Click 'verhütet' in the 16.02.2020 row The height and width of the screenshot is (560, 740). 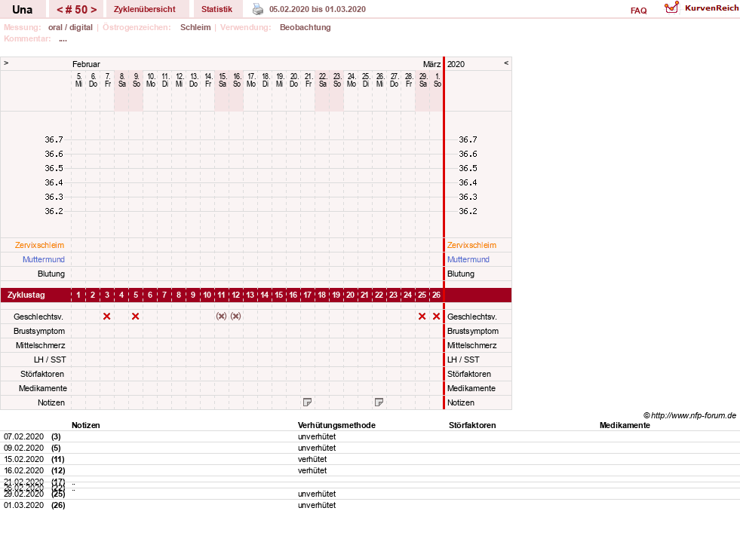click(312, 470)
